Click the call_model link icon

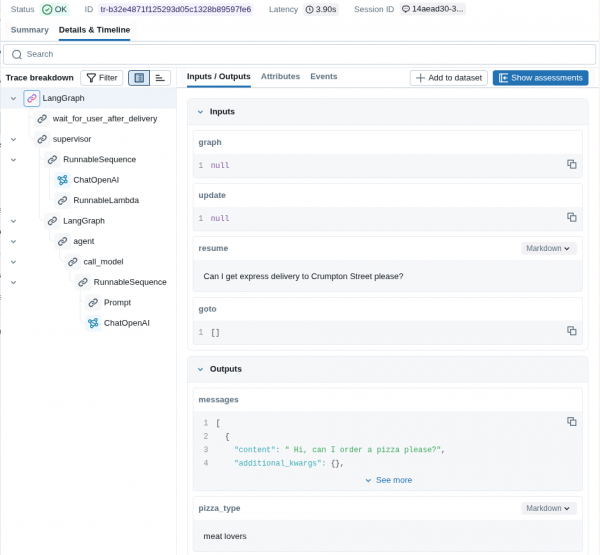pyautogui.click(x=73, y=262)
